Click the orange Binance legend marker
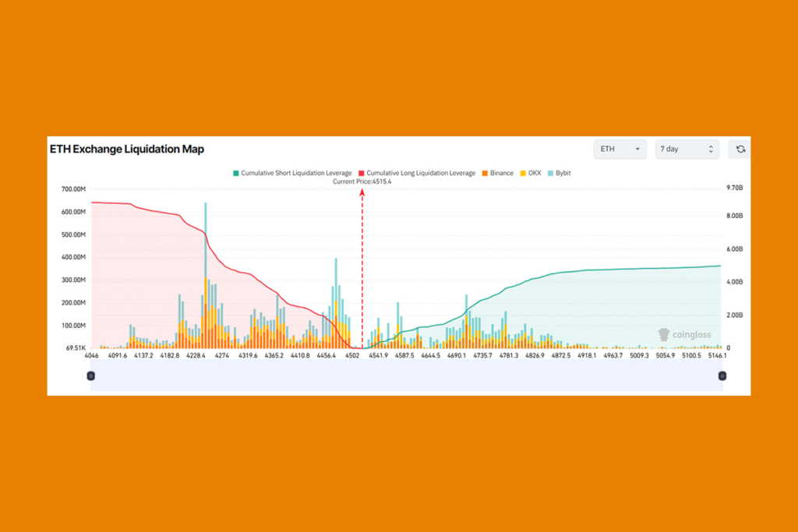 484,173
